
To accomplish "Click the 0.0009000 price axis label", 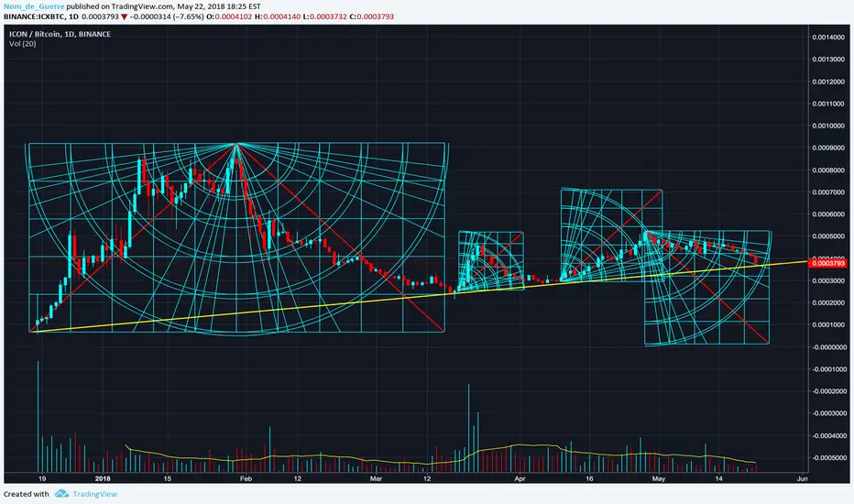I will pyautogui.click(x=827, y=148).
